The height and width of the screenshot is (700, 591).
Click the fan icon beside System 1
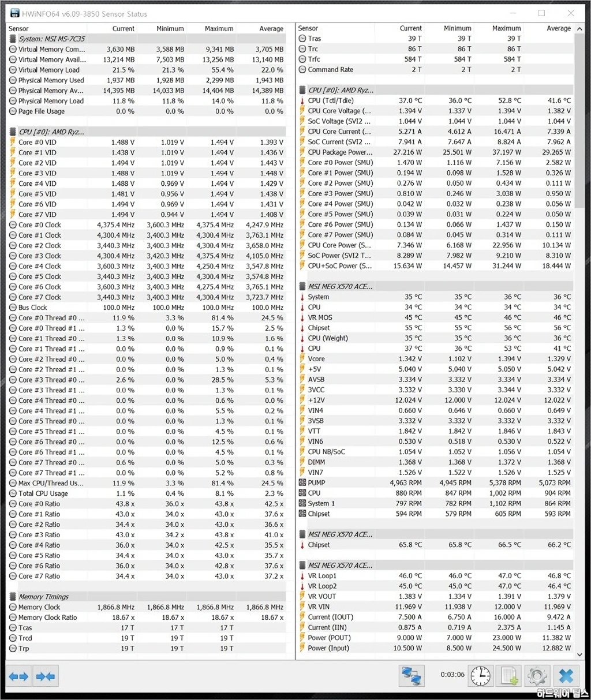pos(302,503)
